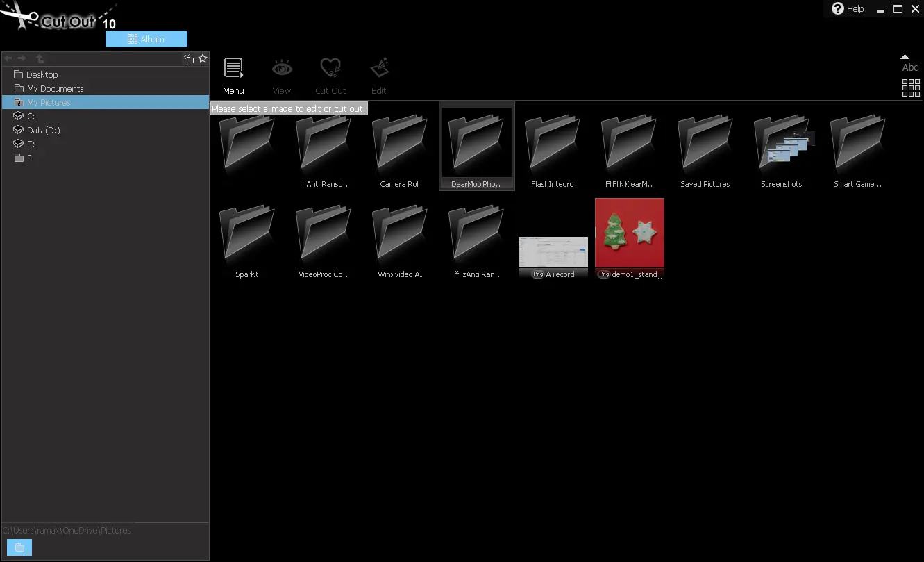This screenshot has width=924, height=562.
Task: Click the new folder icon
Action: pyautogui.click(x=189, y=59)
